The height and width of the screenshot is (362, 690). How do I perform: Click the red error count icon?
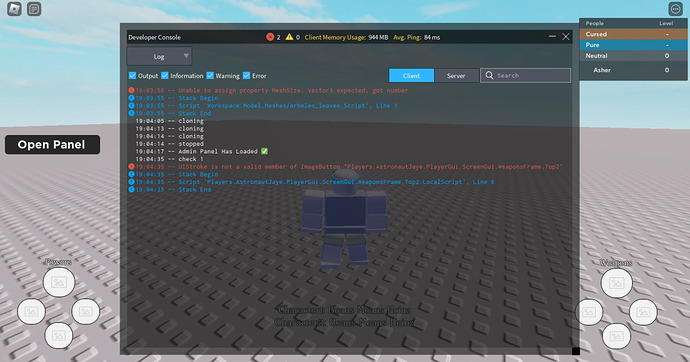270,37
